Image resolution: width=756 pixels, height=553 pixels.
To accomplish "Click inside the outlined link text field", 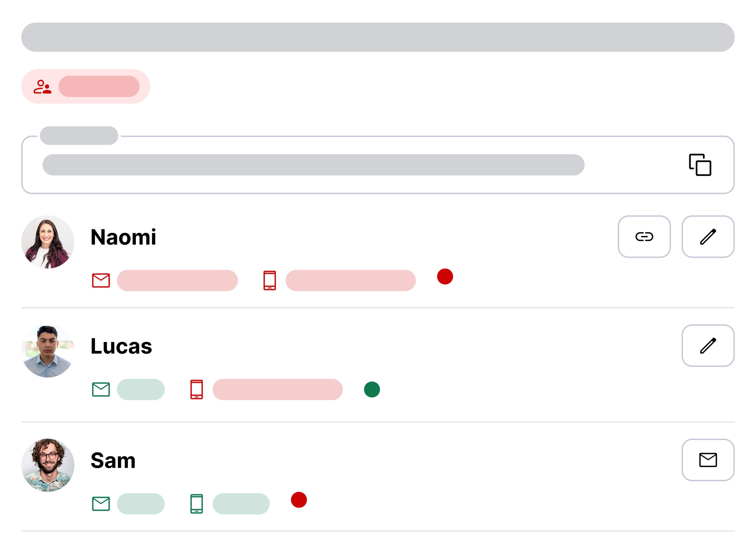I will click(313, 165).
